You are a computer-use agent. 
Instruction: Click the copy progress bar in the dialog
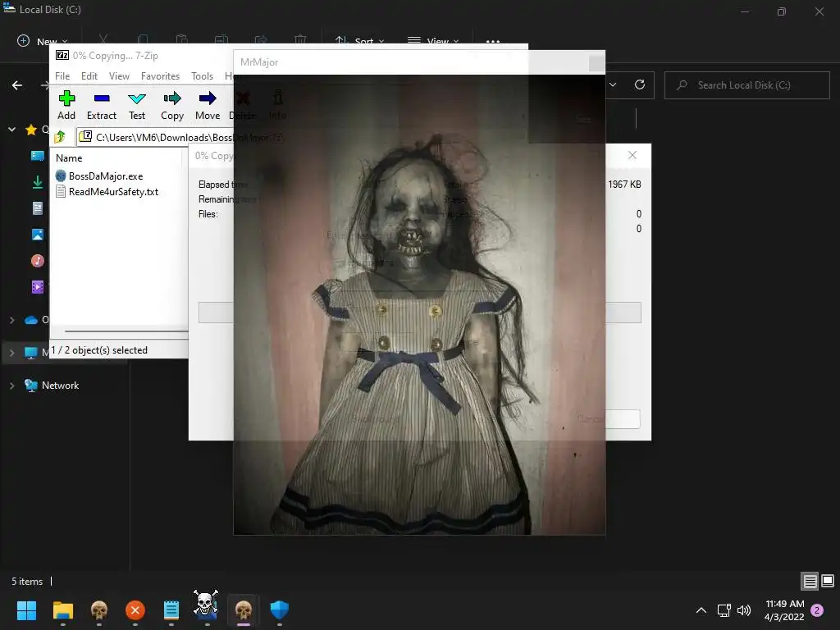point(419,313)
